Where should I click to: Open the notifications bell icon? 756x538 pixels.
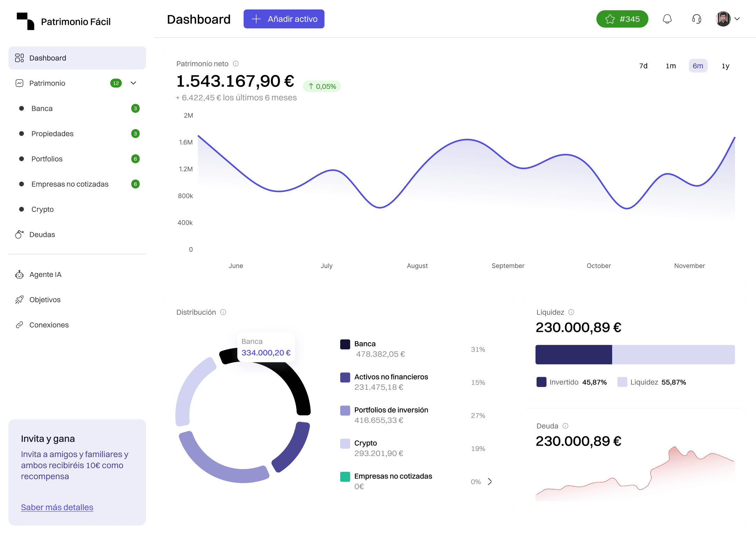tap(667, 19)
